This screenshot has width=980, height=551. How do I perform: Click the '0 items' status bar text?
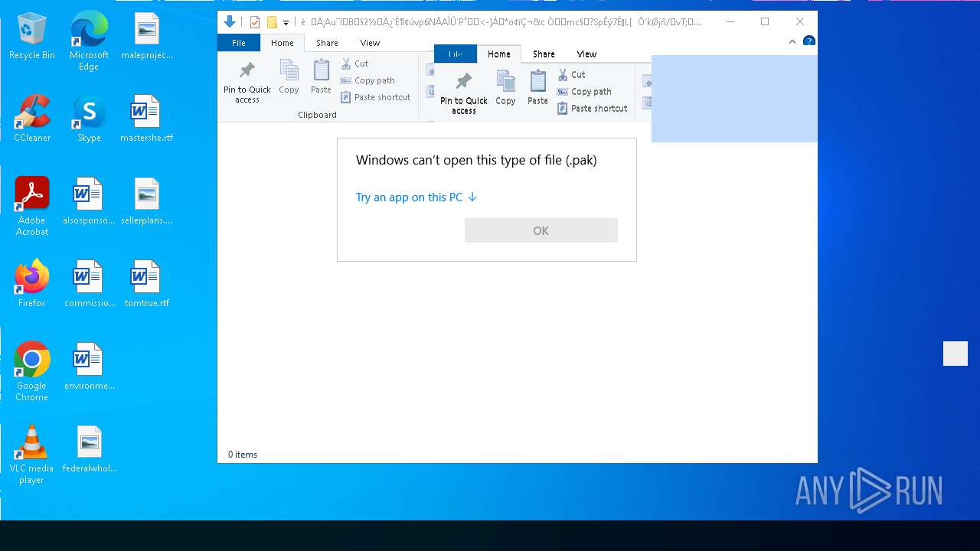tap(243, 455)
